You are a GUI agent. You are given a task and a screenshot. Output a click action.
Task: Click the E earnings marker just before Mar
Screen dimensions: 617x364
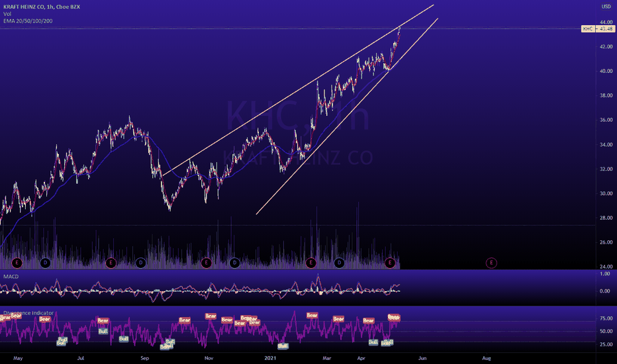(311, 263)
